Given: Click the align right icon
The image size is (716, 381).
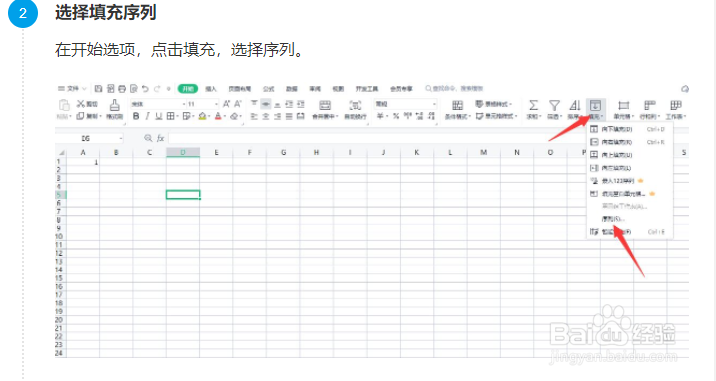Looking at the screenshot, I should pyautogui.click(x=278, y=116).
